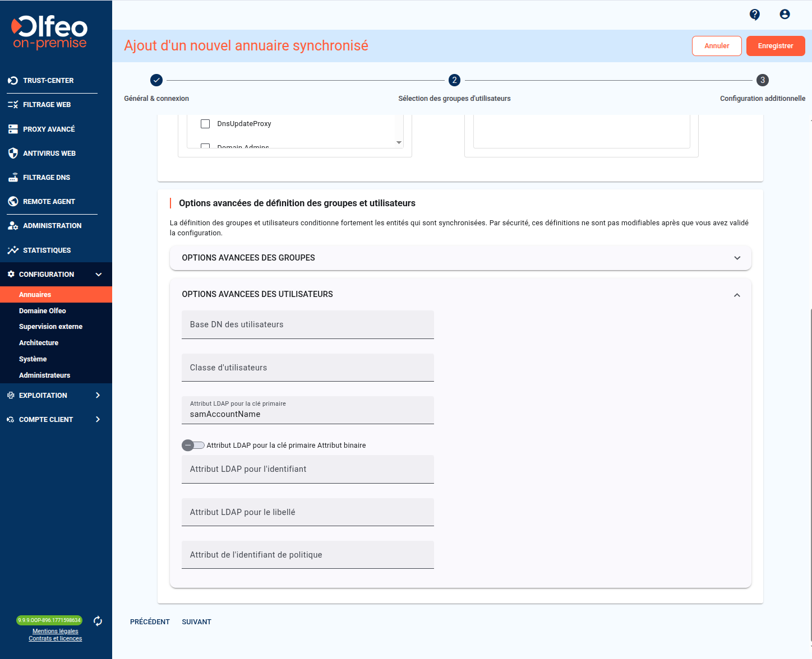Select Administrateurs in Configuration submenu
812x659 pixels.
point(45,375)
